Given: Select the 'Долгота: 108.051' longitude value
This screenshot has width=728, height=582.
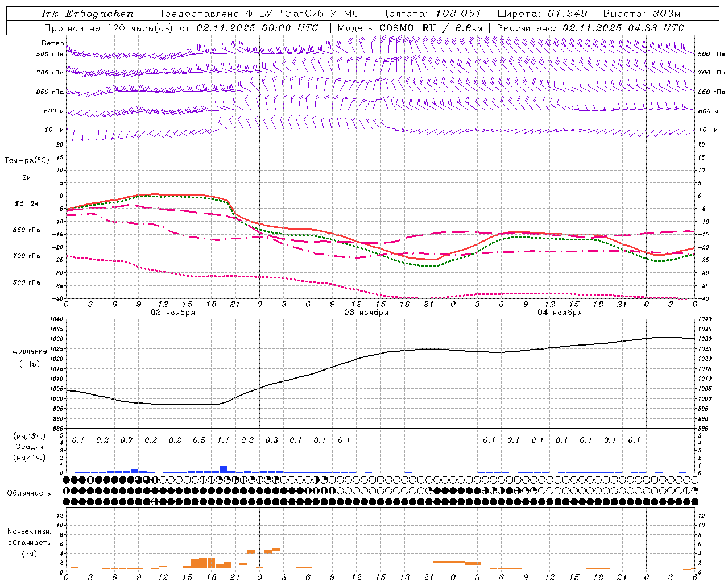Looking at the screenshot, I should click(431, 14).
